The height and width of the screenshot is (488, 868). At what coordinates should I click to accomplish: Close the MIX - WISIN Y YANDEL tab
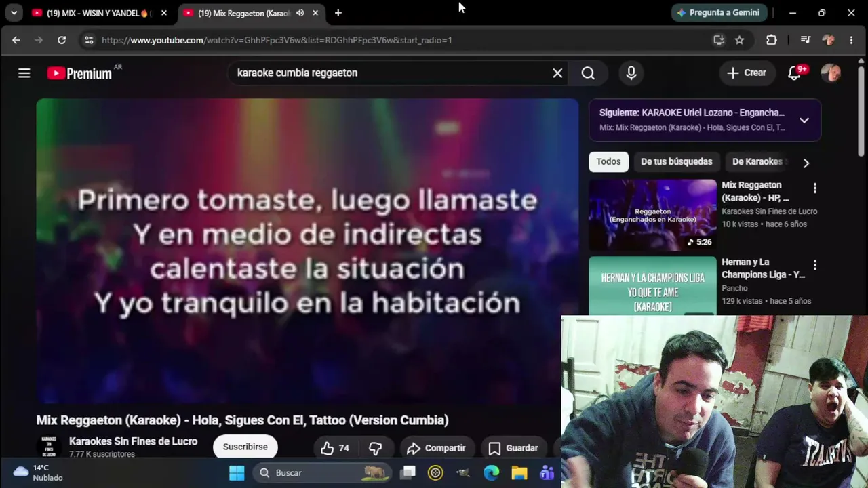pyautogui.click(x=163, y=13)
